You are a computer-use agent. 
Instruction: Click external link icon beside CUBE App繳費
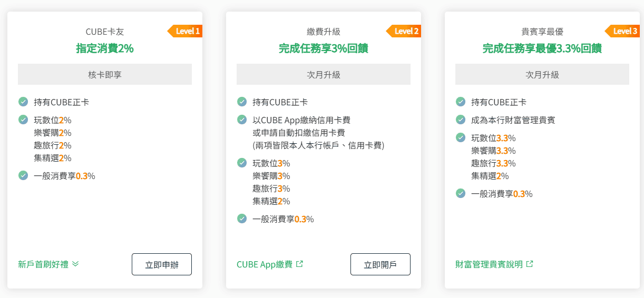pyautogui.click(x=300, y=264)
